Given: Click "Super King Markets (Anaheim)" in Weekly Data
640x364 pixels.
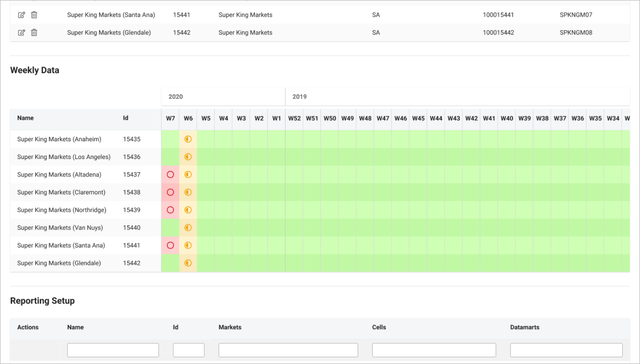Looking at the screenshot, I should pos(59,139).
